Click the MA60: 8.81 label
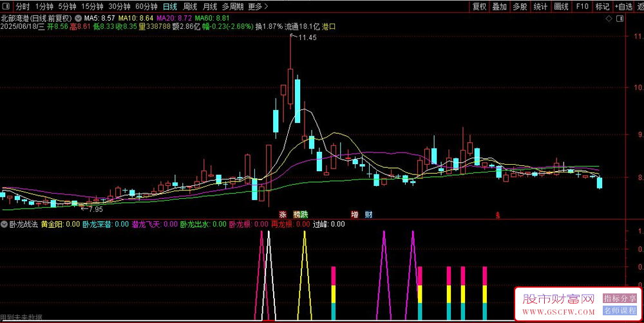 pos(212,19)
